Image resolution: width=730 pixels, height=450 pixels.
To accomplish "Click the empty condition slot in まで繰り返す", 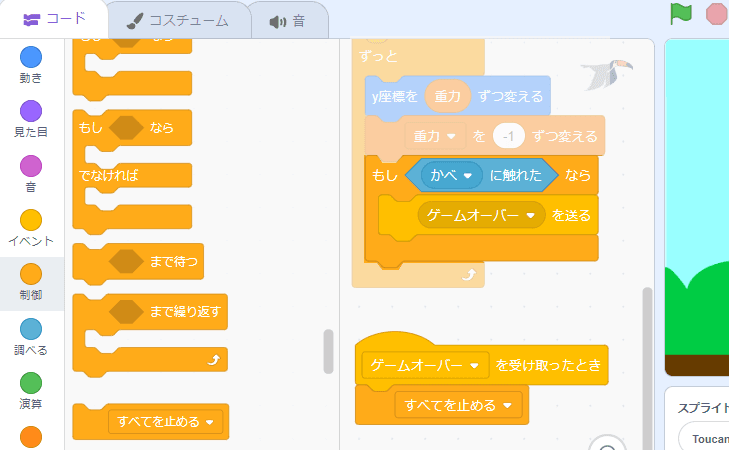I will coord(126,311).
